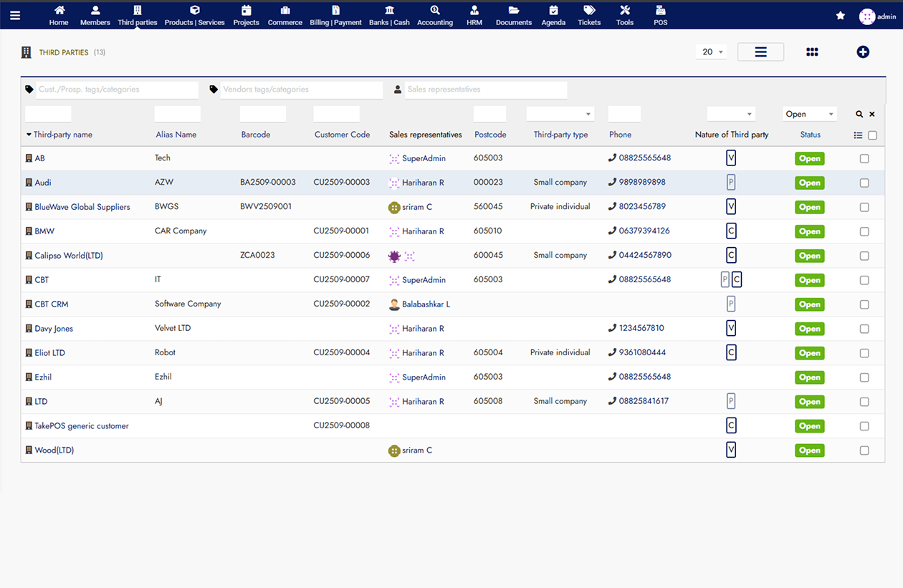Expand the Status filter dropdown showing Open
This screenshot has width=903, height=588.
[x=809, y=114]
